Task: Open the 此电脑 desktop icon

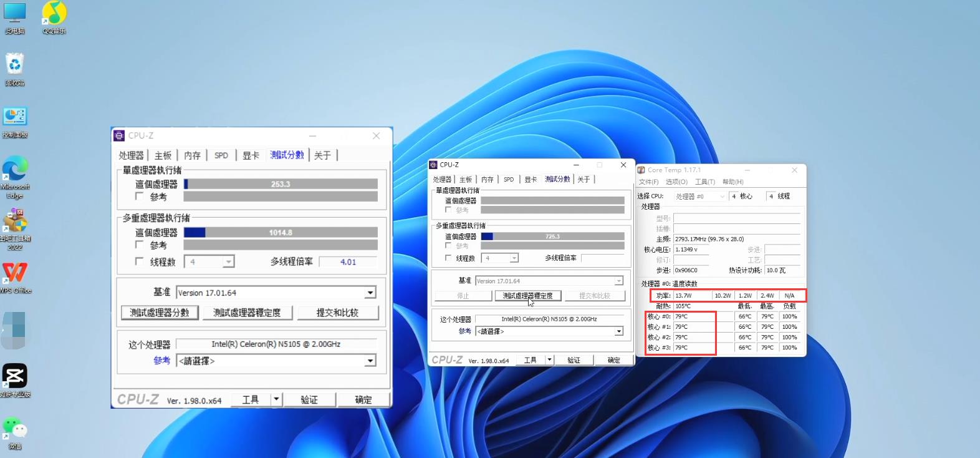Action: point(14,17)
